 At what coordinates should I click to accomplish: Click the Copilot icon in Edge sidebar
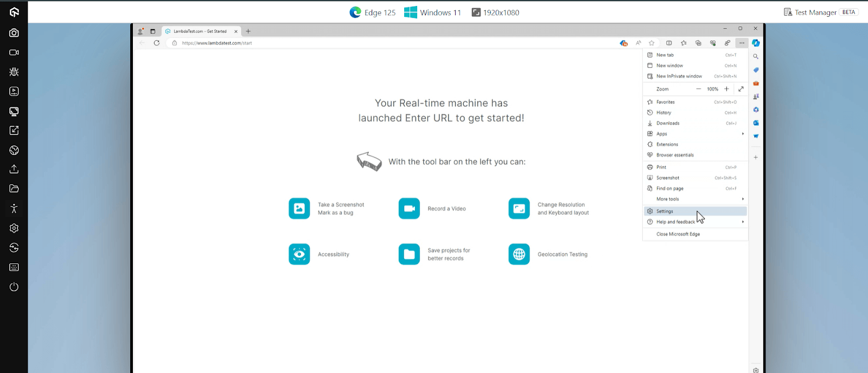(x=756, y=43)
